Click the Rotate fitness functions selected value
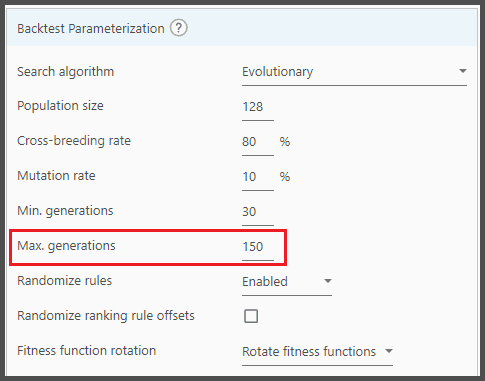The height and width of the screenshot is (381, 485). tap(309, 352)
